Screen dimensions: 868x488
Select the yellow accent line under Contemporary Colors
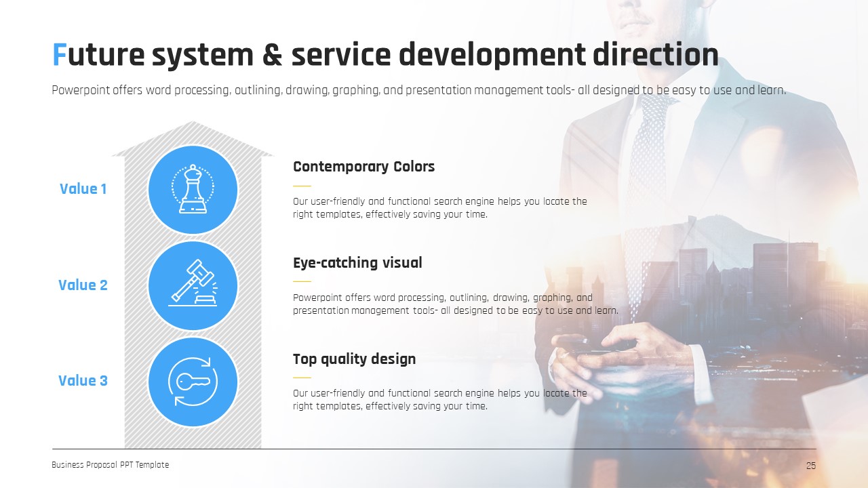(x=302, y=186)
